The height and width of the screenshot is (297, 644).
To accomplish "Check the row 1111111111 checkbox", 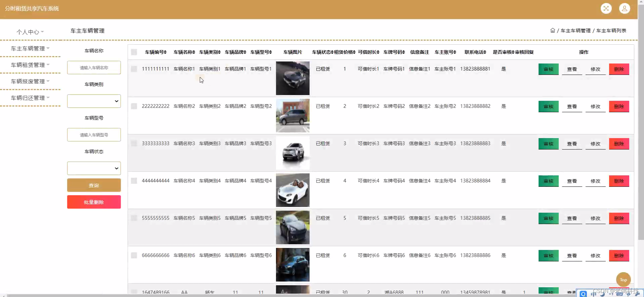I will point(134,69).
